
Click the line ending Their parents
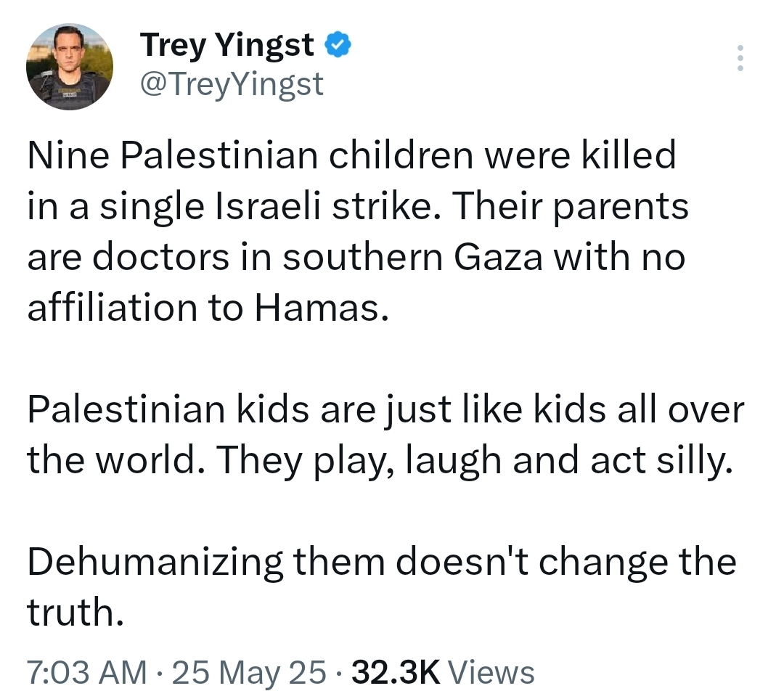[x=357, y=207]
